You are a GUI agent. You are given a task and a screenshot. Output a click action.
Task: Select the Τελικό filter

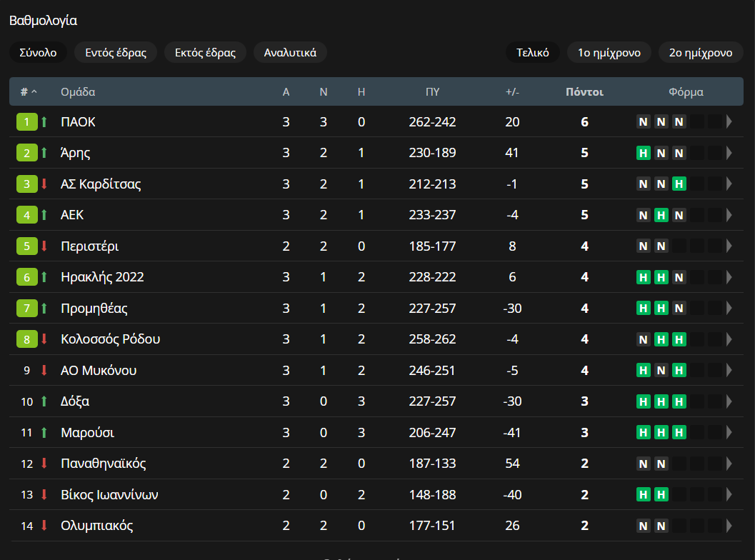click(533, 52)
